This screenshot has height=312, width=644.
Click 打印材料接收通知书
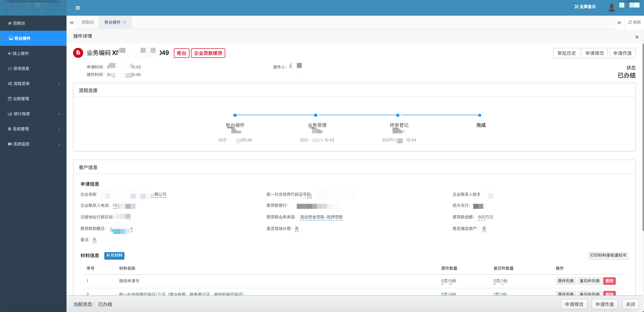click(x=608, y=255)
